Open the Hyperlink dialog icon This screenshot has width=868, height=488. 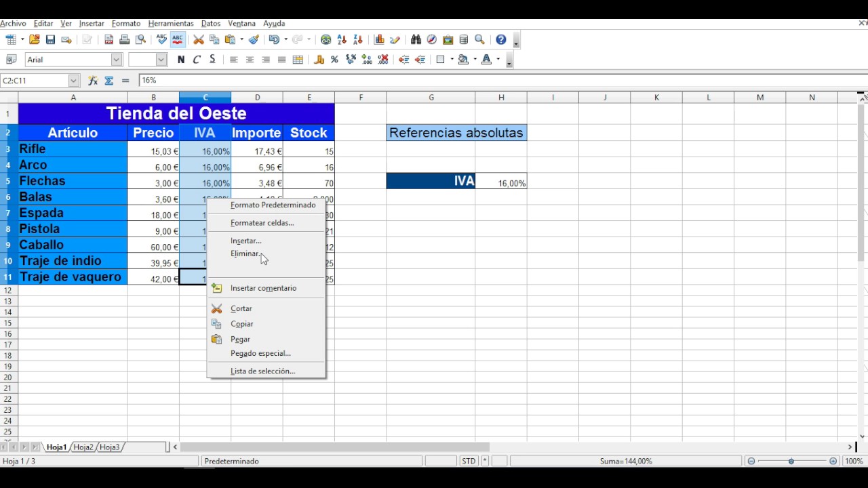coord(326,40)
